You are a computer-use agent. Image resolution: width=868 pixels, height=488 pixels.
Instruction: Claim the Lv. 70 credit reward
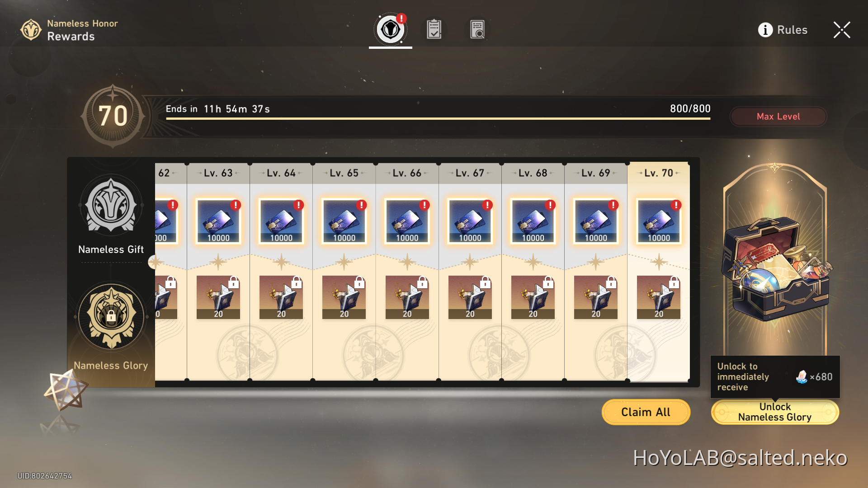pyautogui.click(x=659, y=221)
